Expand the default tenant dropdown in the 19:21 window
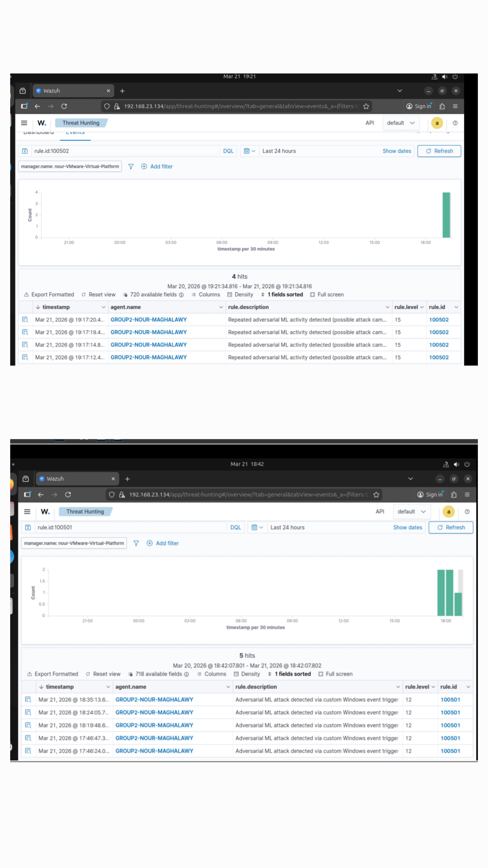 (x=400, y=123)
